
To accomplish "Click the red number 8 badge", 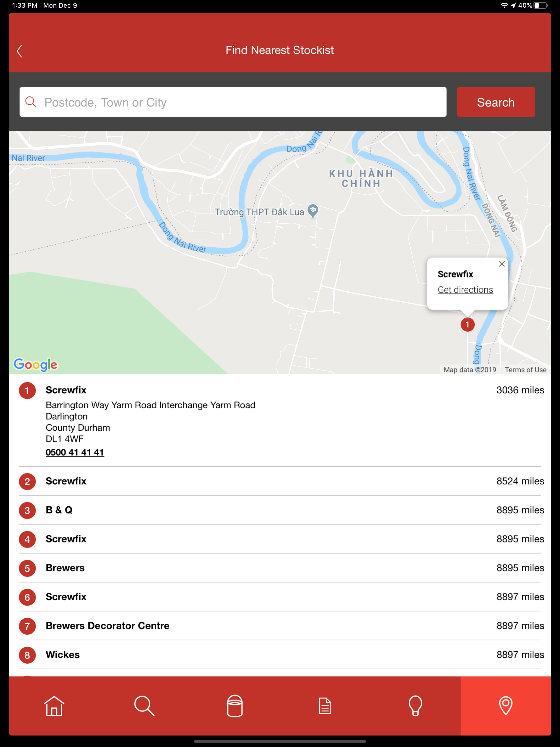I will click(27, 655).
